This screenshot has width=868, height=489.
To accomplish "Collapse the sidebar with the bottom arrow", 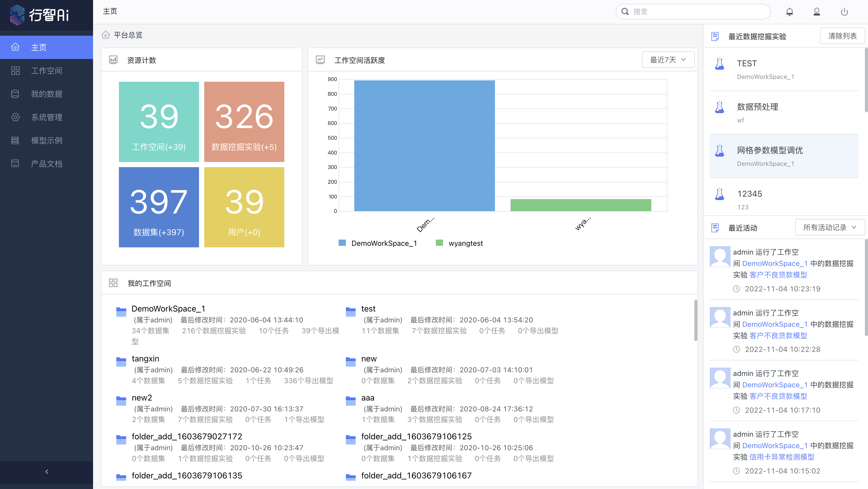I will (47, 471).
